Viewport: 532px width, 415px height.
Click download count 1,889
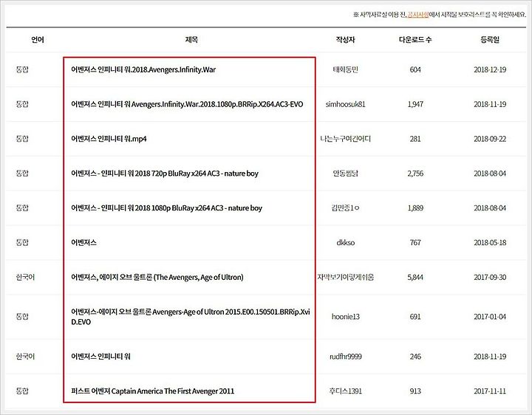point(415,208)
